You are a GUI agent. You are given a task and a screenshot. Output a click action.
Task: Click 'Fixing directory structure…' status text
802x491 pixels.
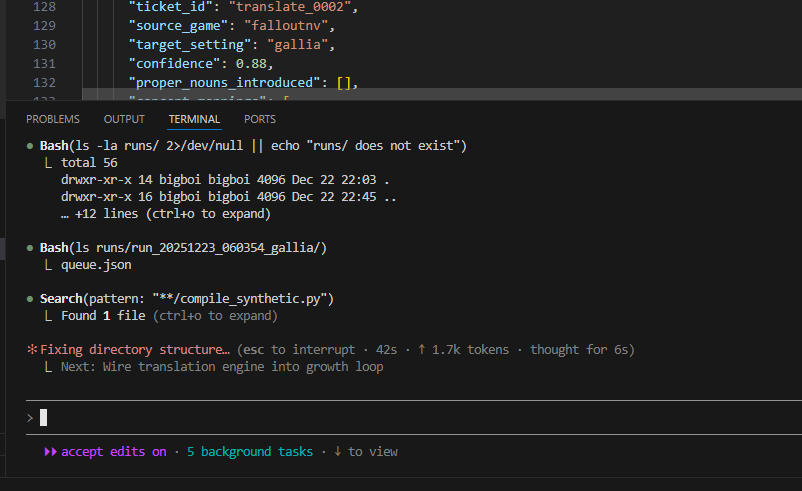pos(135,350)
